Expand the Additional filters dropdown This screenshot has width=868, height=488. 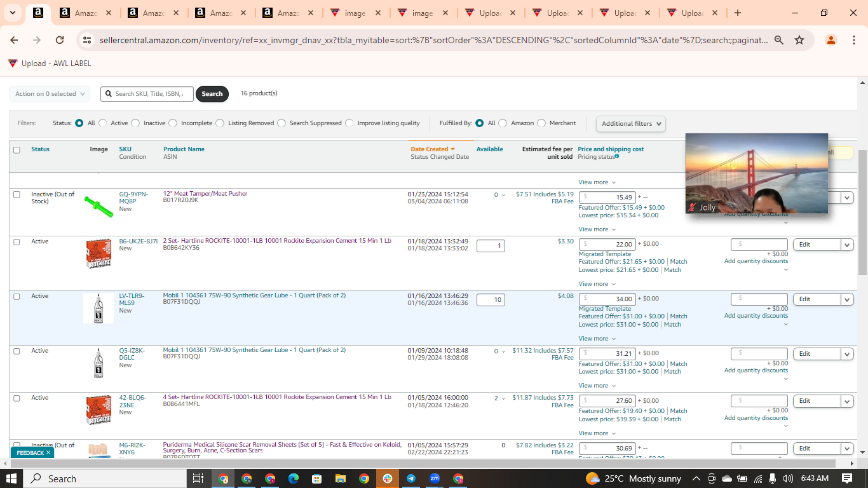coord(631,123)
